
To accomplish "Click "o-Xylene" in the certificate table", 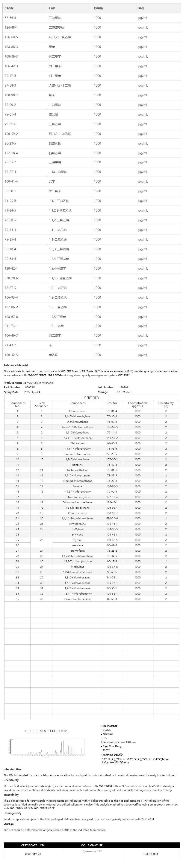I will point(77,545).
